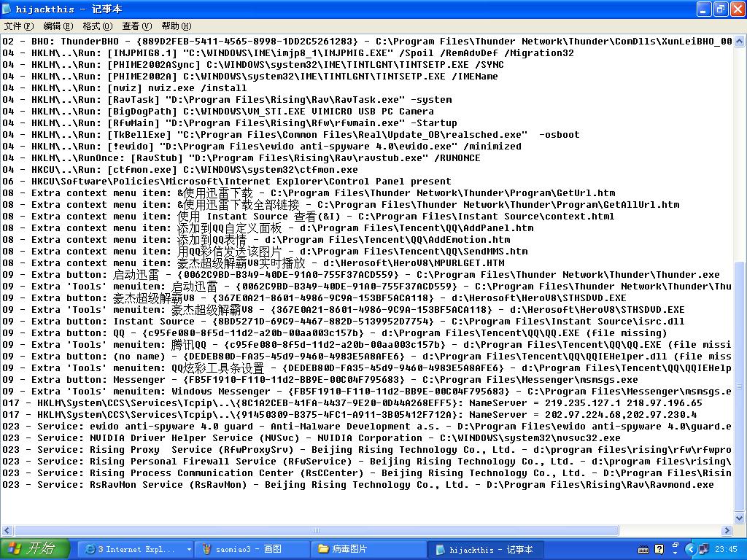Image resolution: width=747 pixels, height=560 pixels.
Task: Click the '[PHIME2002ASync]' line
Action: 253,65
